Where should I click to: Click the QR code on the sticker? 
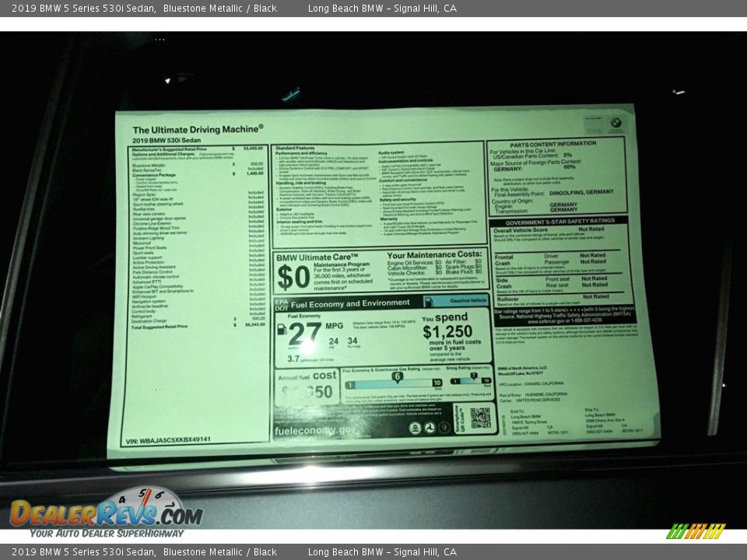(480, 418)
